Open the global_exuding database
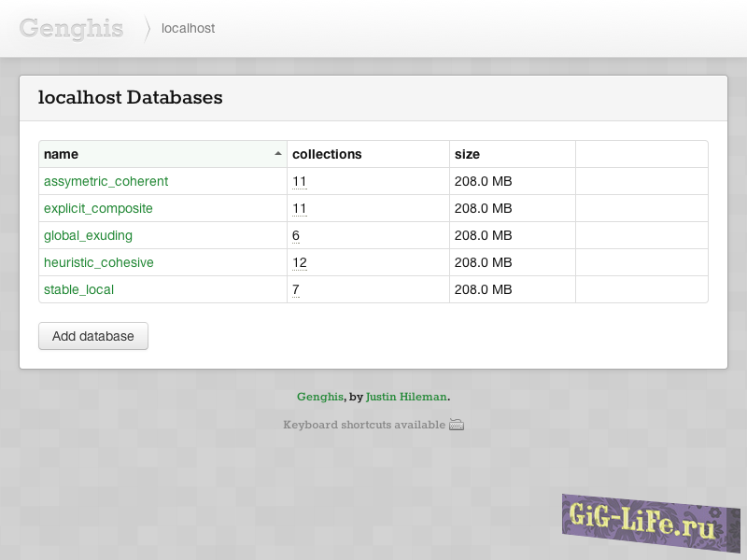747x560 pixels. click(x=88, y=235)
